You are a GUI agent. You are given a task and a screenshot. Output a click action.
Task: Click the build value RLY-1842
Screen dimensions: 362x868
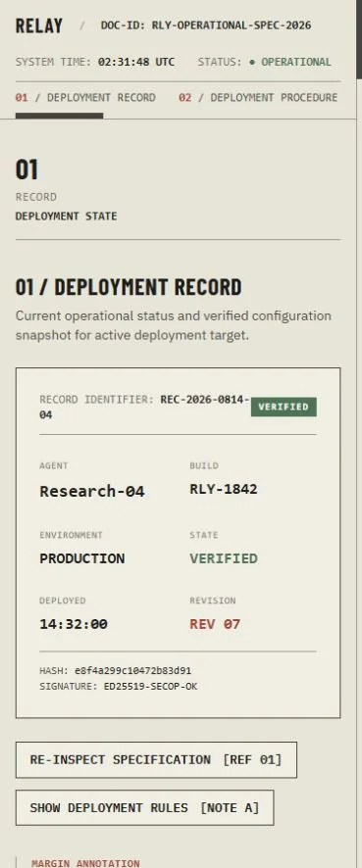click(x=224, y=490)
